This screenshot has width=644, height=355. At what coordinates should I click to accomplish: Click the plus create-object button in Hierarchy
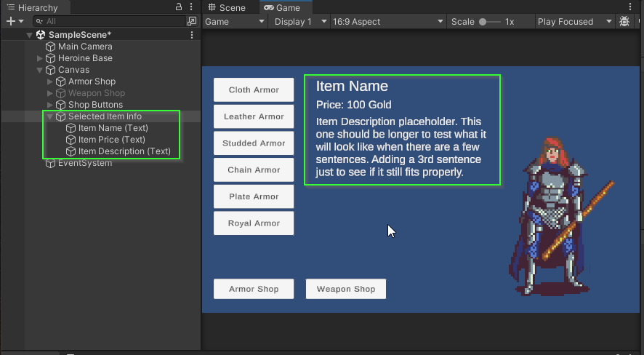[10, 22]
